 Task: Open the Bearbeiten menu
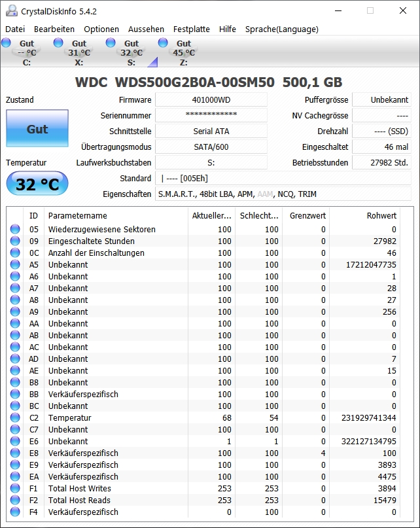pyautogui.click(x=54, y=29)
